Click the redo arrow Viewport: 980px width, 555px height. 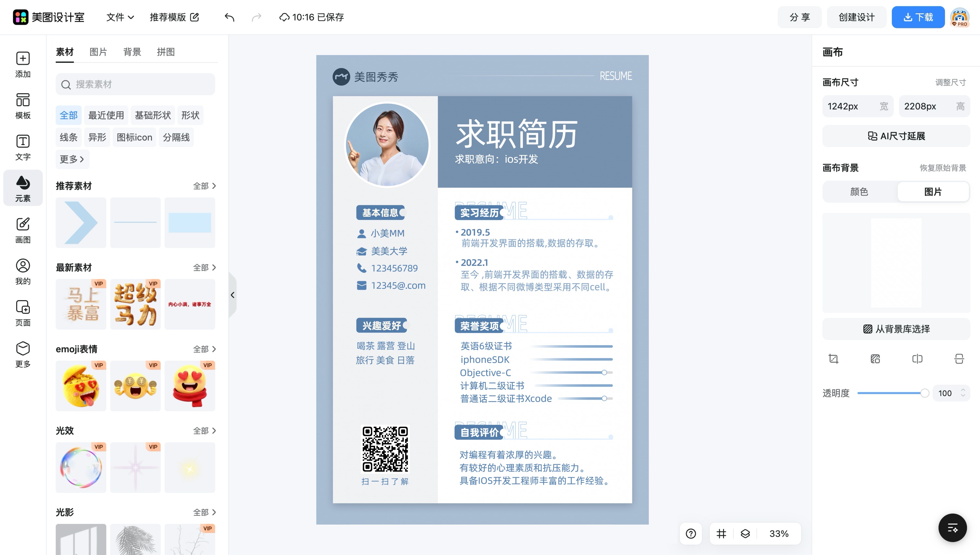(x=256, y=17)
